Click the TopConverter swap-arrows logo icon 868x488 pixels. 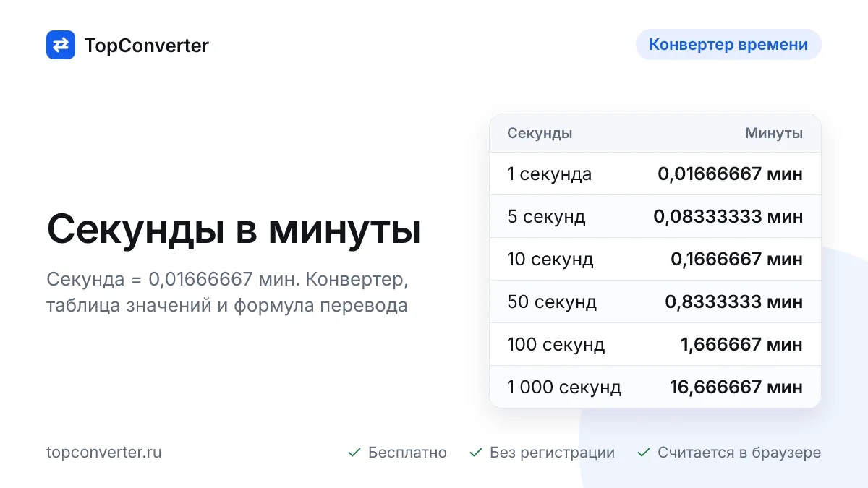(61, 45)
